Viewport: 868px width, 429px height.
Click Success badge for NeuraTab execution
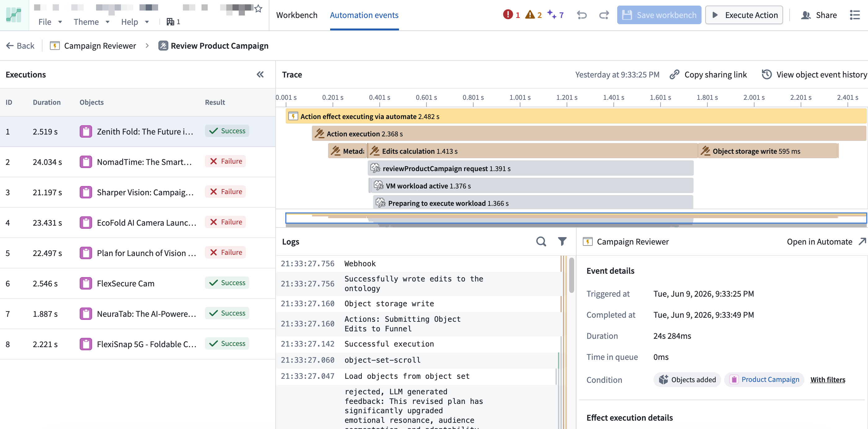tap(227, 313)
